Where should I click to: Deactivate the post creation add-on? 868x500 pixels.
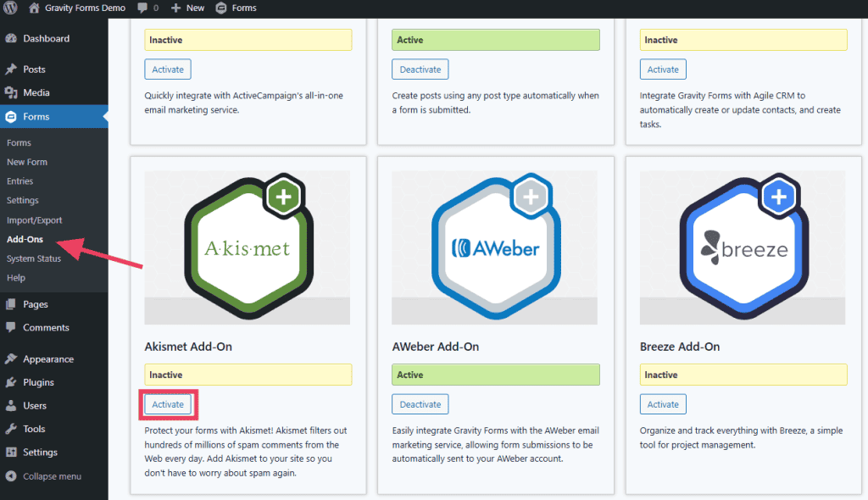(420, 69)
